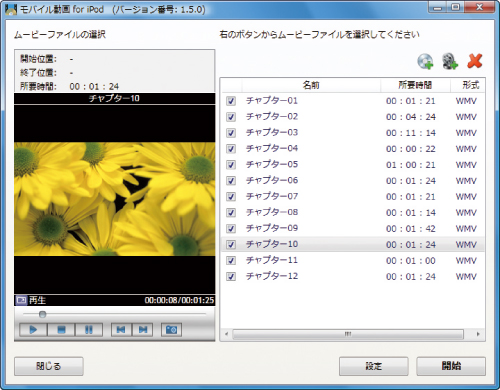Viewport: 500px width, 390px height.
Task: Select the チャプター01 row name
Action: click(272, 101)
